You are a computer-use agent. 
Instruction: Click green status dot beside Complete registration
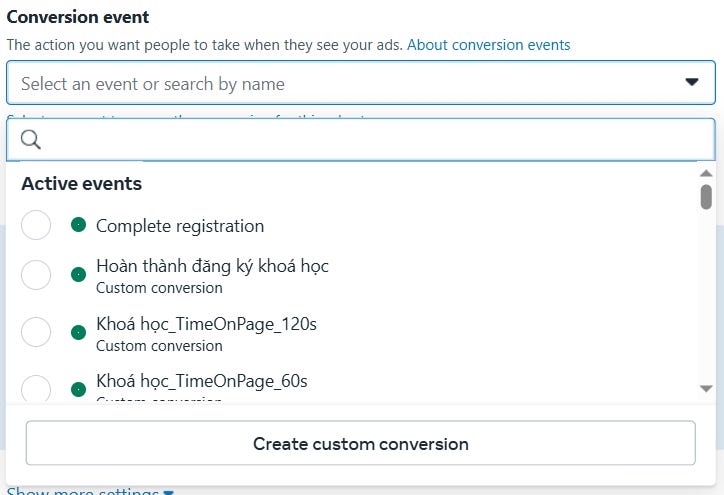79,225
